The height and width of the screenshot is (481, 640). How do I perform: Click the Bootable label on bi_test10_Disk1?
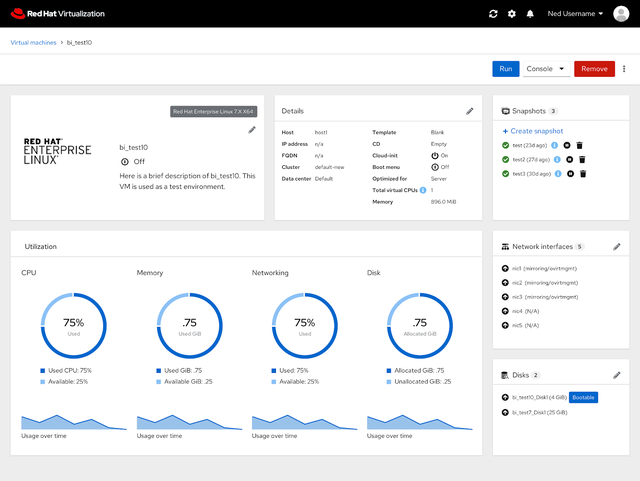pos(583,397)
